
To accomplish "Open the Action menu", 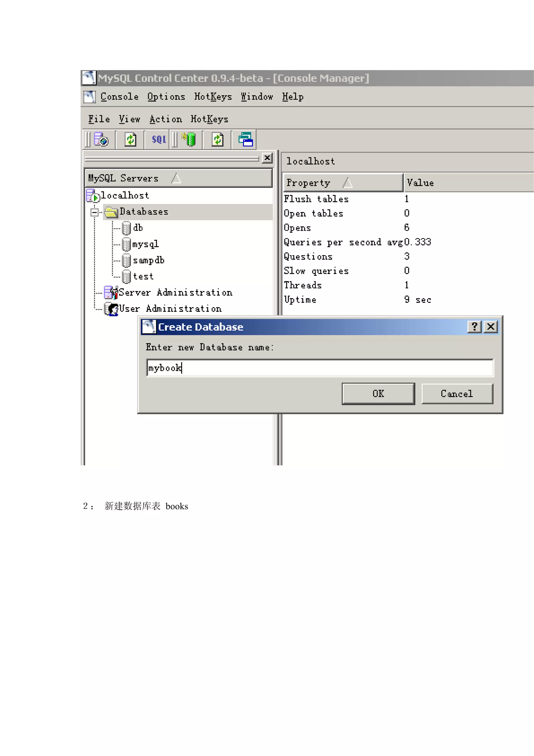I will point(166,119).
